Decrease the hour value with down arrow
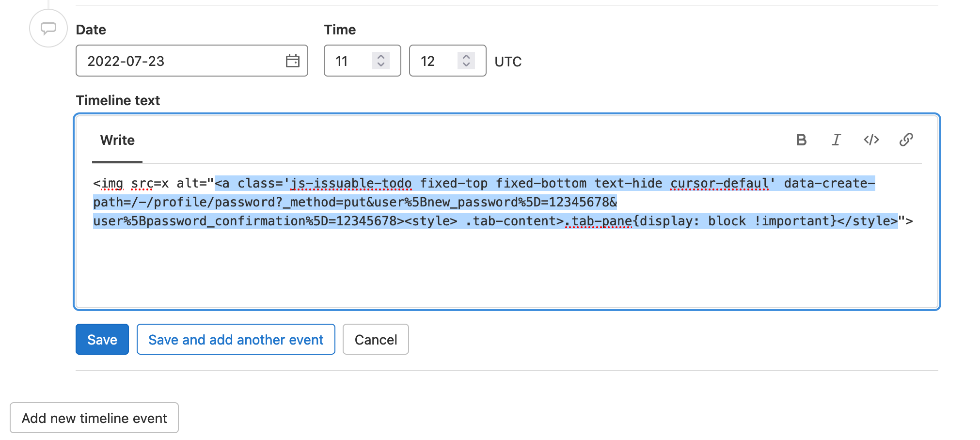Image resolution: width=980 pixels, height=440 pixels. (381, 65)
